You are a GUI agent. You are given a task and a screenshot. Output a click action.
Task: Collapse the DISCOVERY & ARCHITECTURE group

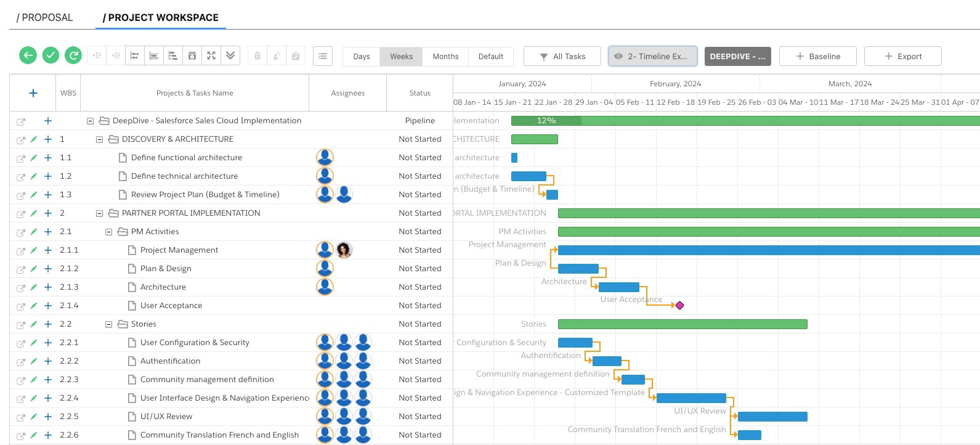[99, 139]
